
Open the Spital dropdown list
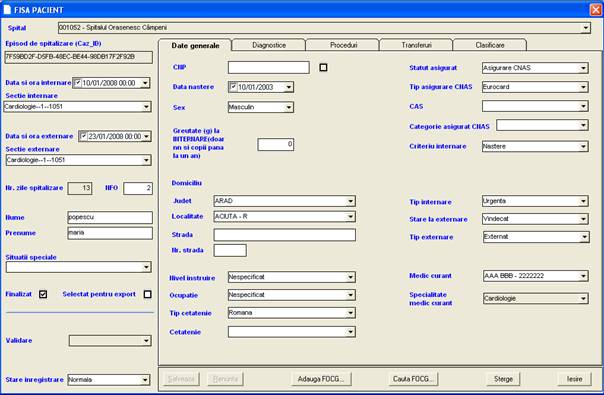pyautogui.click(x=586, y=28)
